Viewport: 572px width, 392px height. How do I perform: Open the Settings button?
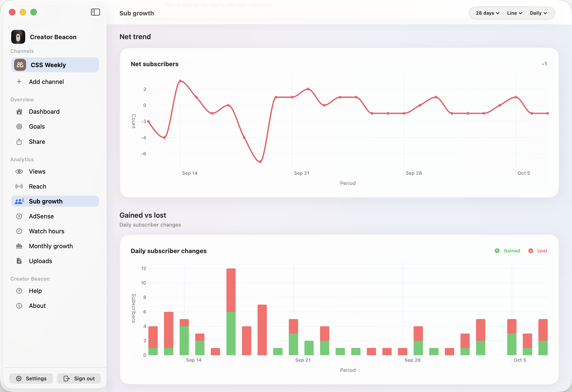click(x=31, y=378)
